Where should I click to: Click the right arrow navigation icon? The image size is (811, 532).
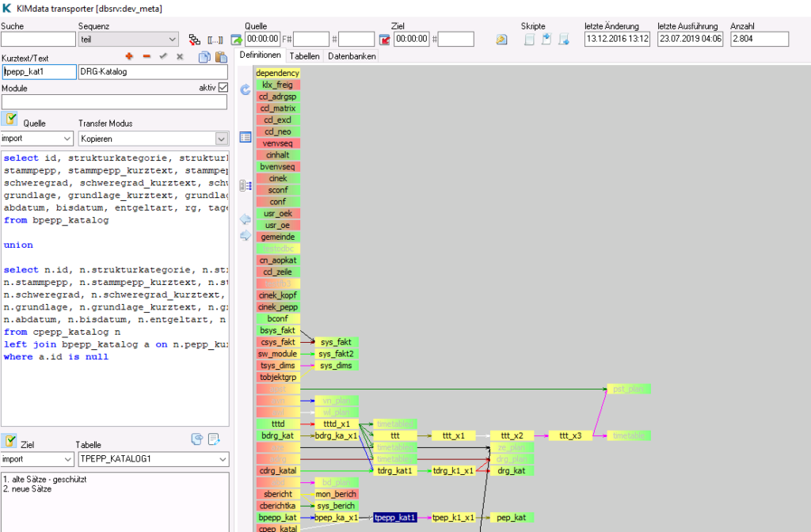point(246,236)
